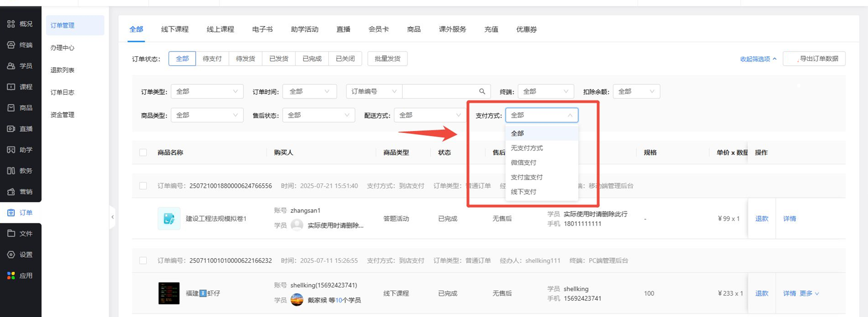Click the order number search input field

(439, 92)
